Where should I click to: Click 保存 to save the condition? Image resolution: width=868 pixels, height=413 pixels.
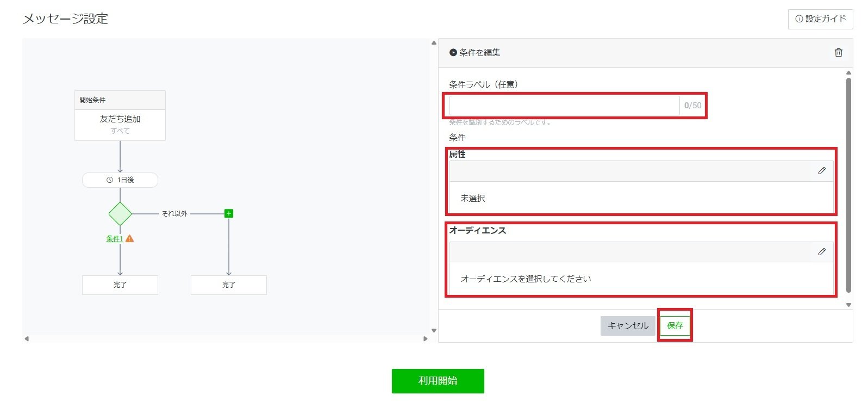click(675, 325)
